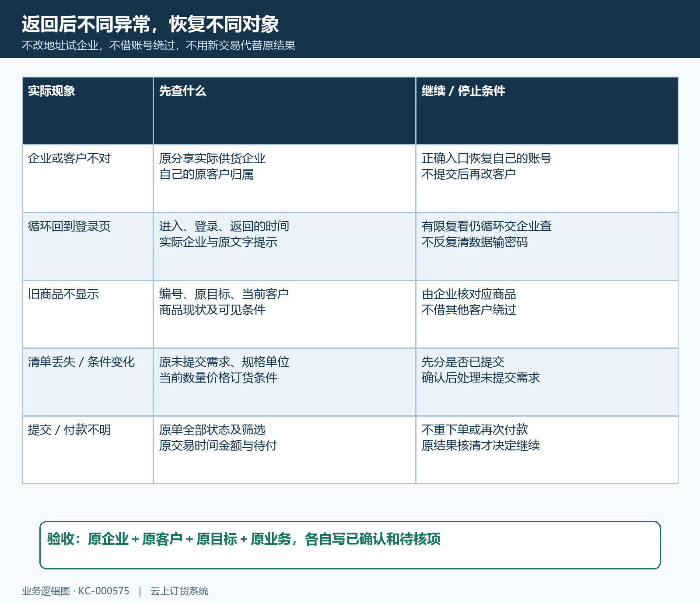Click the text 确认后处理未提交需求
The height and width of the screenshot is (604, 700).
pyautogui.click(x=480, y=378)
